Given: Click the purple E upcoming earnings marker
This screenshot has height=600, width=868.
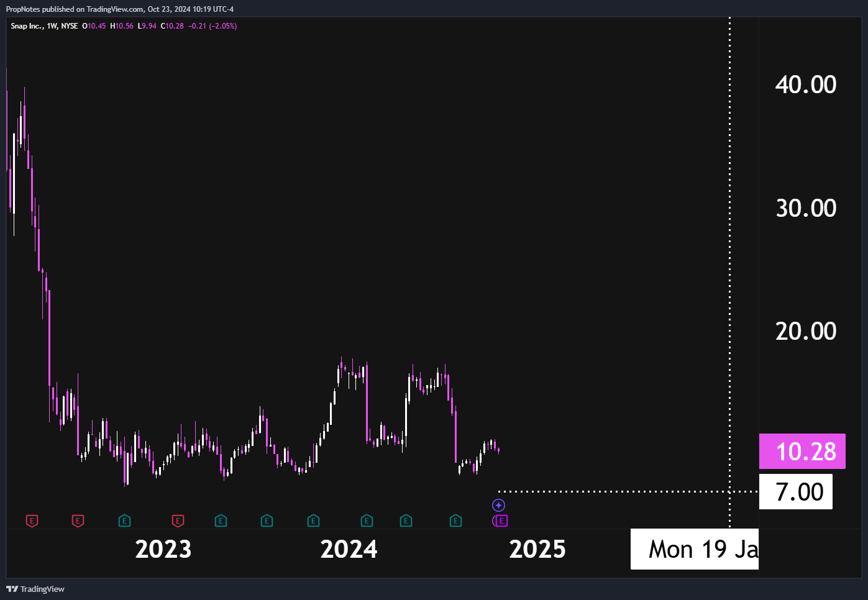Looking at the screenshot, I should pyautogui.click(x=501, y=520).
